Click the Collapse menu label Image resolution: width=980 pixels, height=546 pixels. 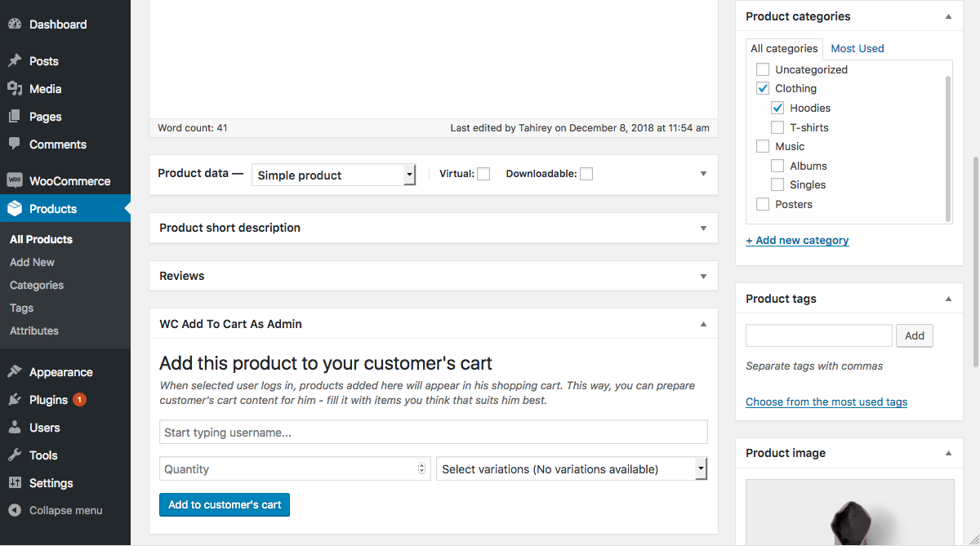[66, 511]
